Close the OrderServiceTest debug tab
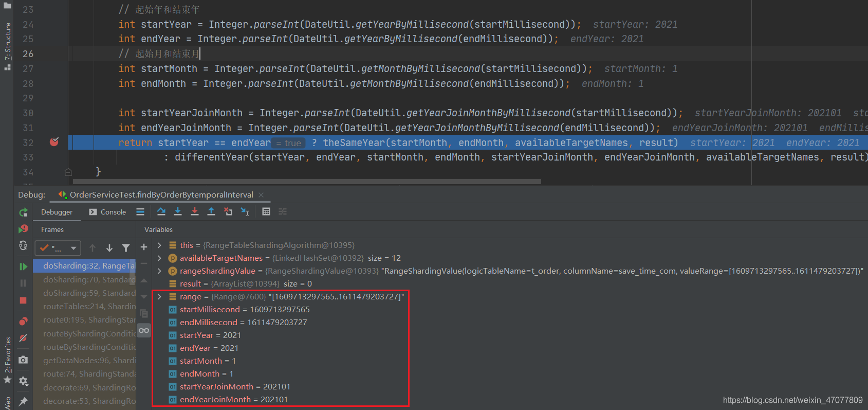 click(x=261, y=195)
